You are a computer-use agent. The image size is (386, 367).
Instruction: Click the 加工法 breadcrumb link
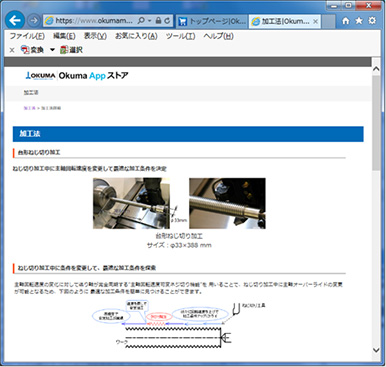[x=29, y=108]
